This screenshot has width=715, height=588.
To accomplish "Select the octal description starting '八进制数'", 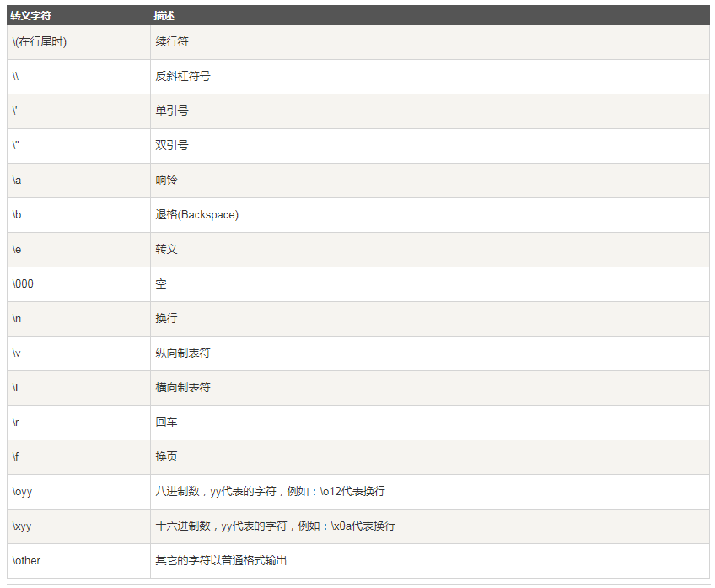I will point(271,492).
